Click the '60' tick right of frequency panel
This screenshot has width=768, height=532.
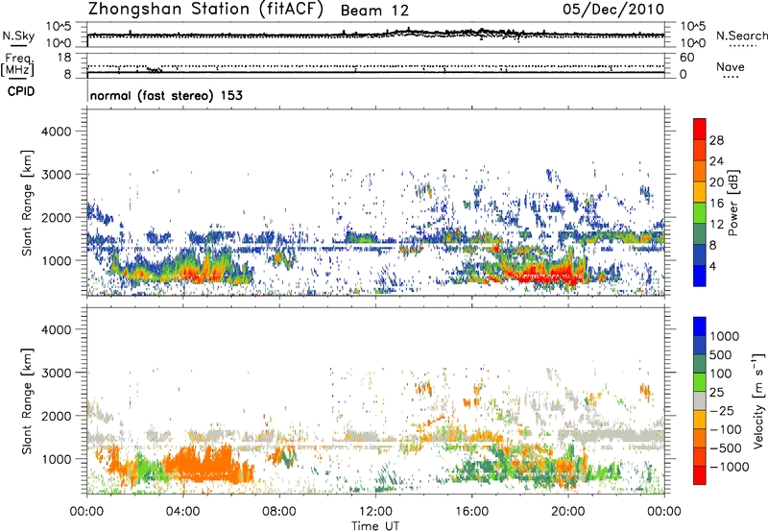coord(687,58)
